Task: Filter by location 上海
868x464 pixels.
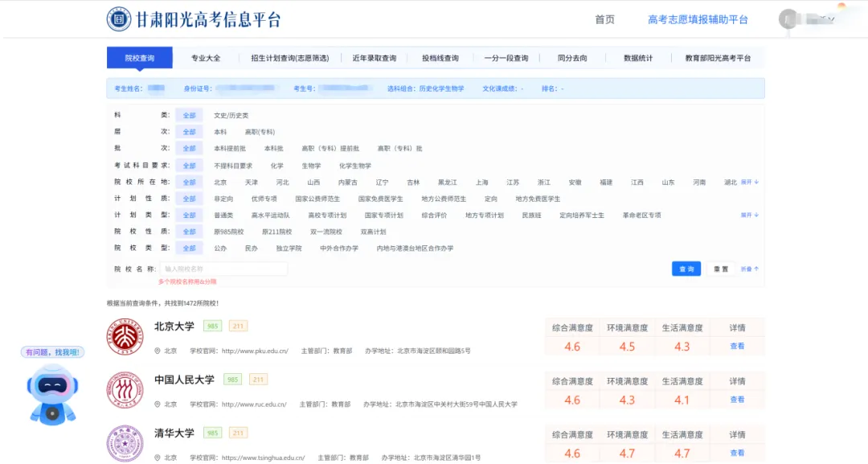Action: coord(481,183)
